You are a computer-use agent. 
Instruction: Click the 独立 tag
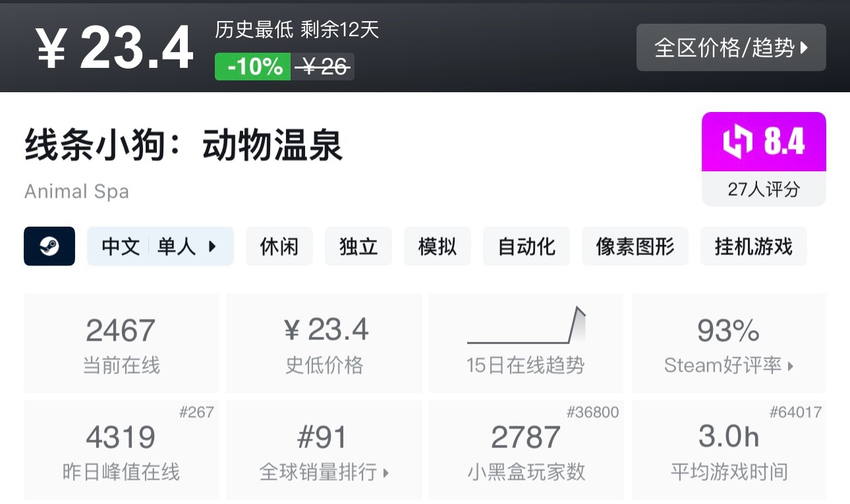(x=358, y=245)
